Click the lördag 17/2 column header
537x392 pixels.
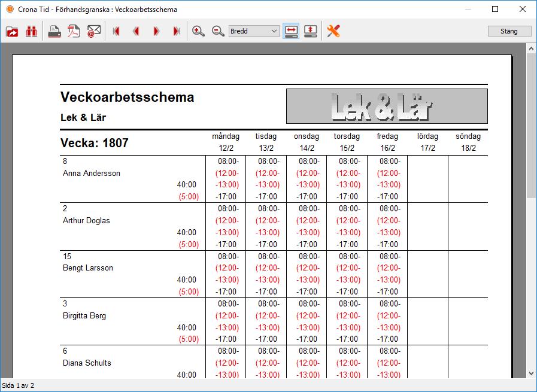click(x=428, y=142)
